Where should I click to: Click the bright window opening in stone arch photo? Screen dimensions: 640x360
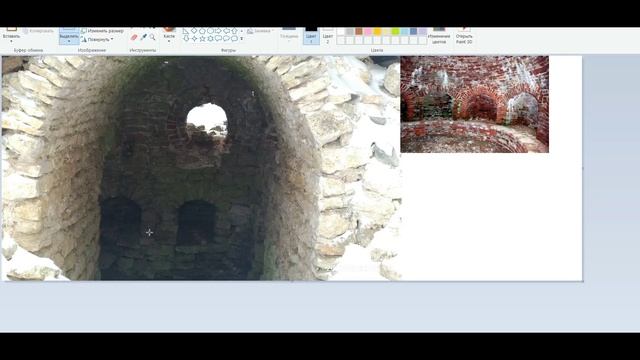(207, 119)
